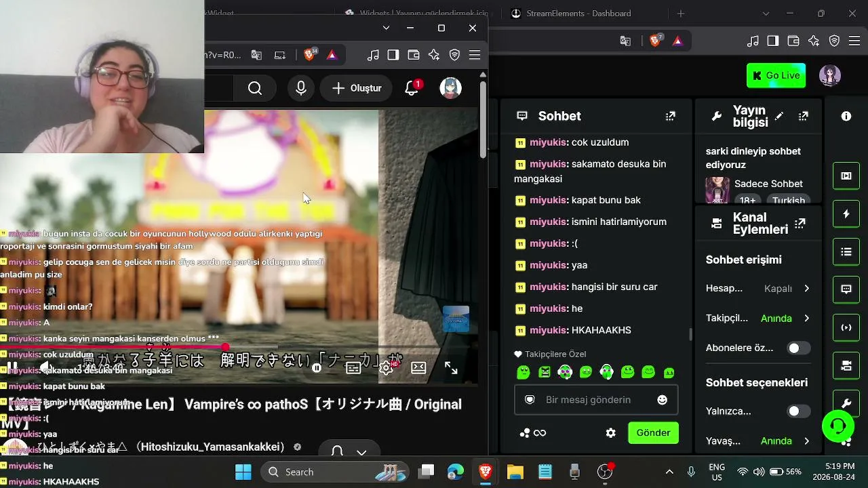Show hidden system tray icons
The height and width of the screenshot is (488, 868).
[x=669, y=472]
